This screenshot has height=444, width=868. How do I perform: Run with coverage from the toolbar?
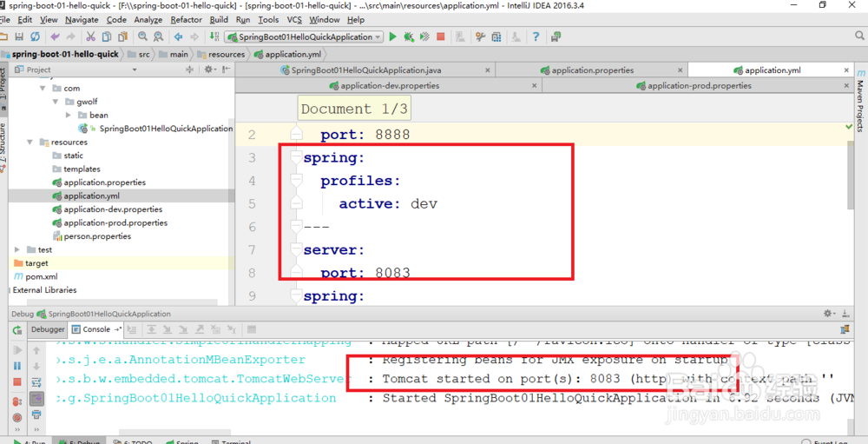[424, 36]
